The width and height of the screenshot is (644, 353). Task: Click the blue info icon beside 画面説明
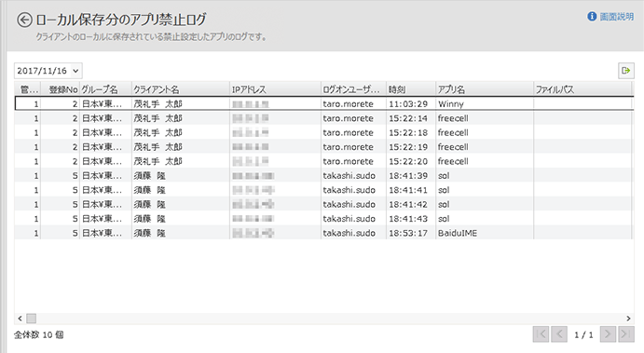point(592,17)
